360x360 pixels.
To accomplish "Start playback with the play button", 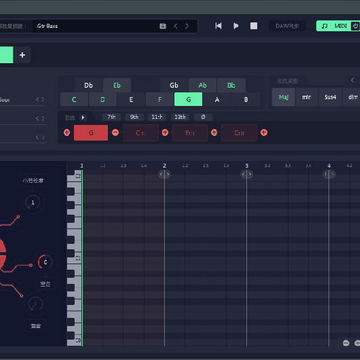I will coord(236,26).
